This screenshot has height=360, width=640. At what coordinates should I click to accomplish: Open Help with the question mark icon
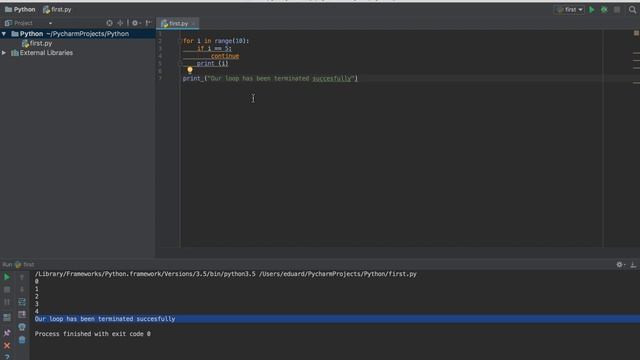point(7,357)
